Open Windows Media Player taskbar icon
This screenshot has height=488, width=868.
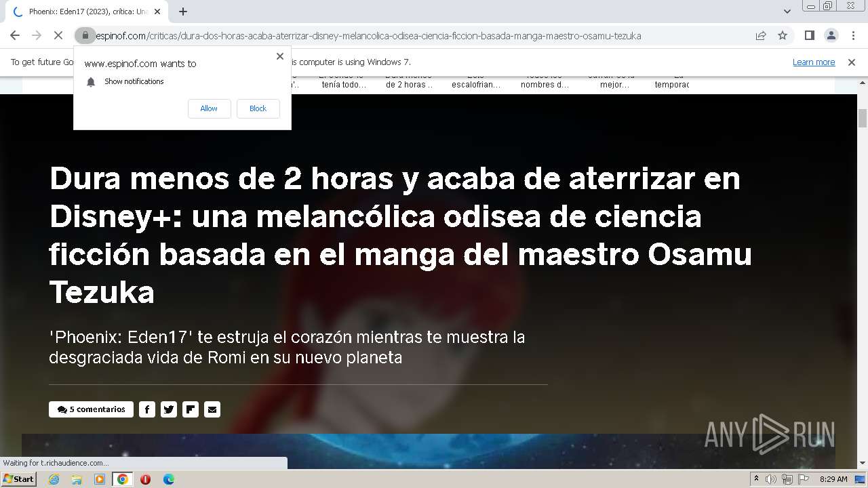point(100,479)
